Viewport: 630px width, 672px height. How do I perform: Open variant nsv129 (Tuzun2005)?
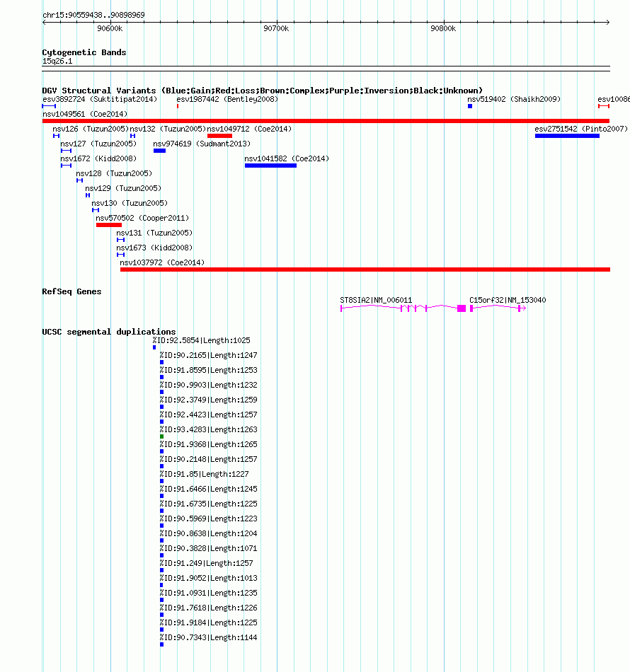pos(123,189)
